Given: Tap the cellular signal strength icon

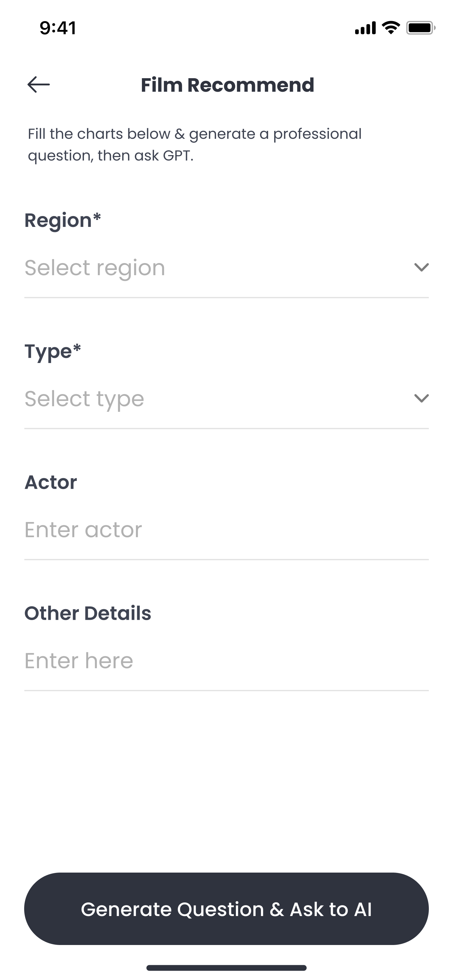Looking at the screenshot, I should point(365,28).
